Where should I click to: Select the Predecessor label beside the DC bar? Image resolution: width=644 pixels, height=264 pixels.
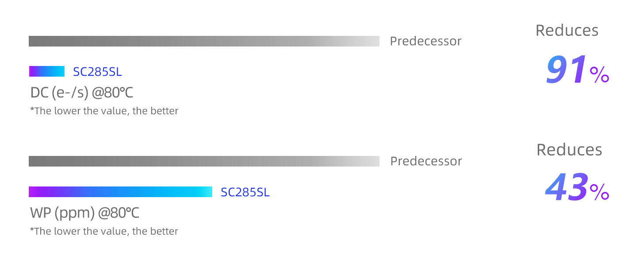[425, 41]
